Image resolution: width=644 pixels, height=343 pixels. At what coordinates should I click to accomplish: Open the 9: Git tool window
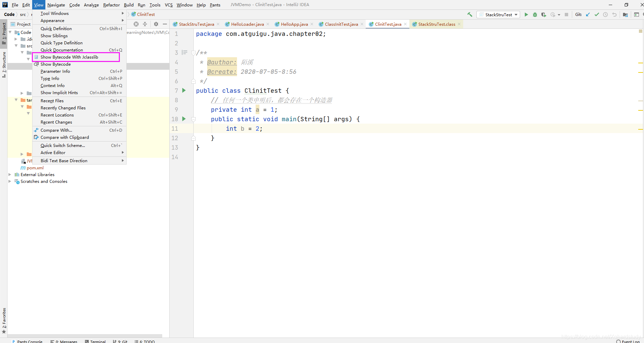point(120,341)
